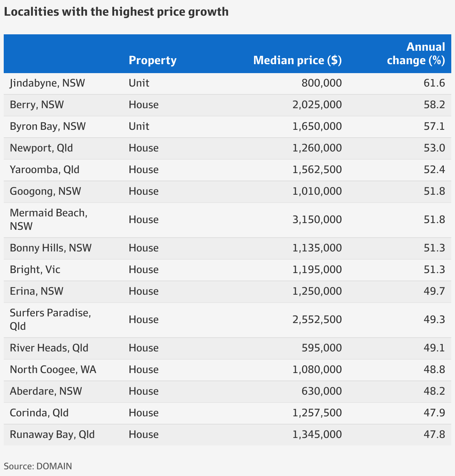Click Aberdare, NSW locality name
This screenshot has width=455, height=476.
click(46, 391)
